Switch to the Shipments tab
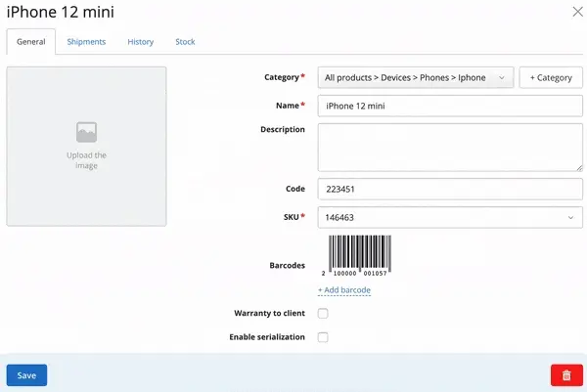The width and height of the screenshot is (587, 392). pyautogui.click(x=86, y=42)
